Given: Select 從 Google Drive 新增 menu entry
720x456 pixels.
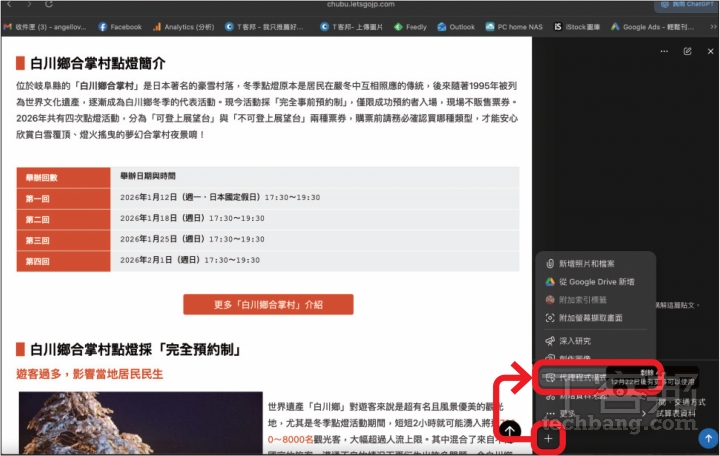Looking at the screenshot, I should 595,282.
